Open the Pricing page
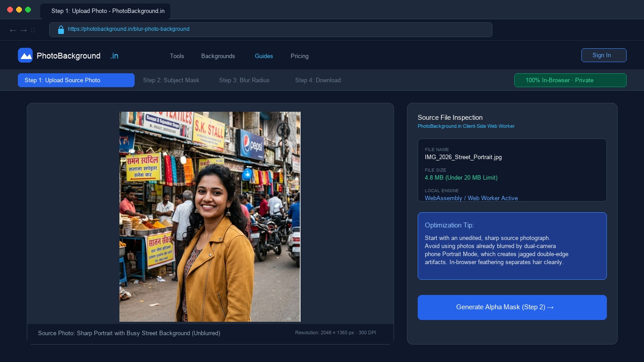The height and width of the screenshot is (362, 644). 300,56
